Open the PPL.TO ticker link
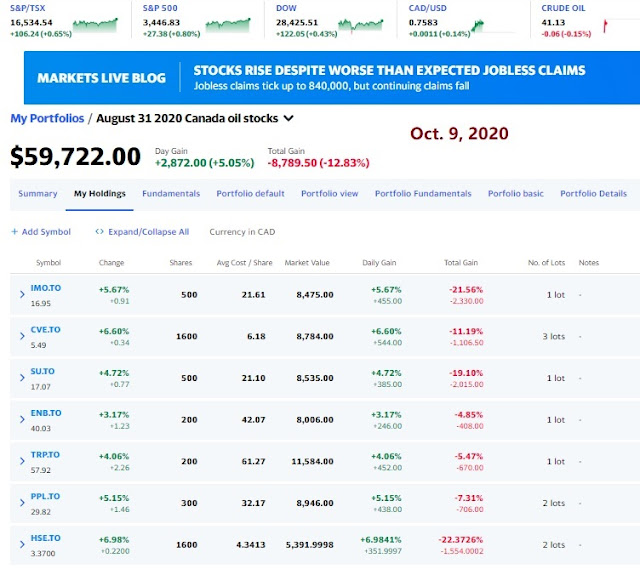The height and width of the screenshot is (575, 640). pyautogui.click(x=45, y=496)
